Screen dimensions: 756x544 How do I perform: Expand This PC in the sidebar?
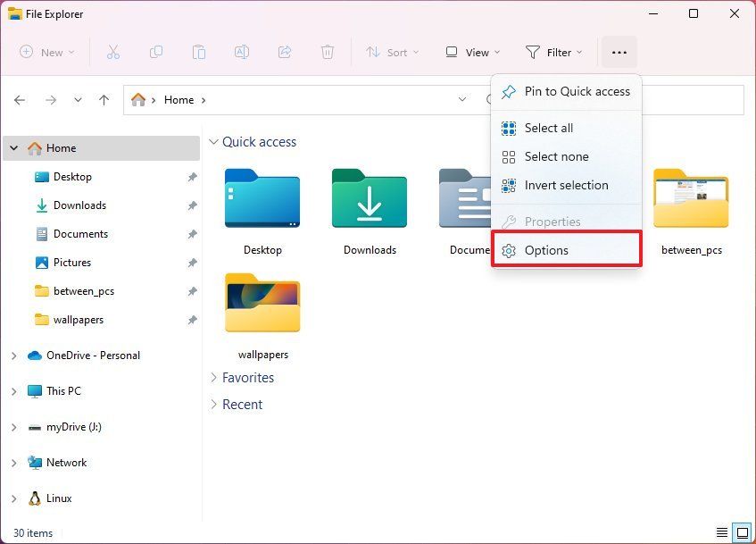coord(12,391)
